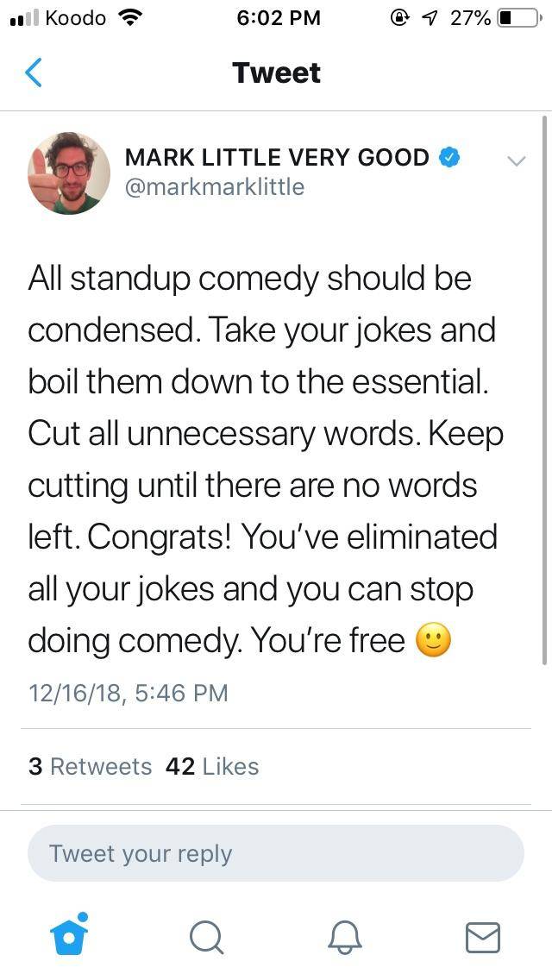Tap the back arrow icon
This screenshot has width=552, height=980.
[34, 72]
